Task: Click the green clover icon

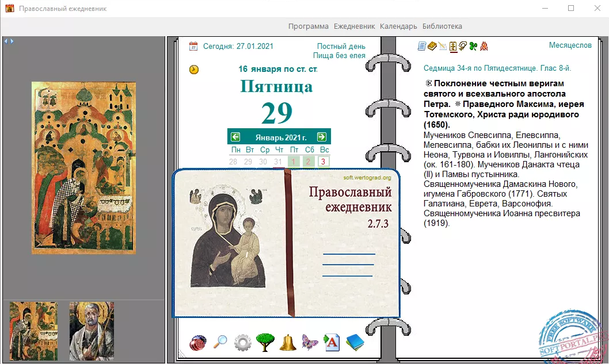Action: [x=473, y=46]
